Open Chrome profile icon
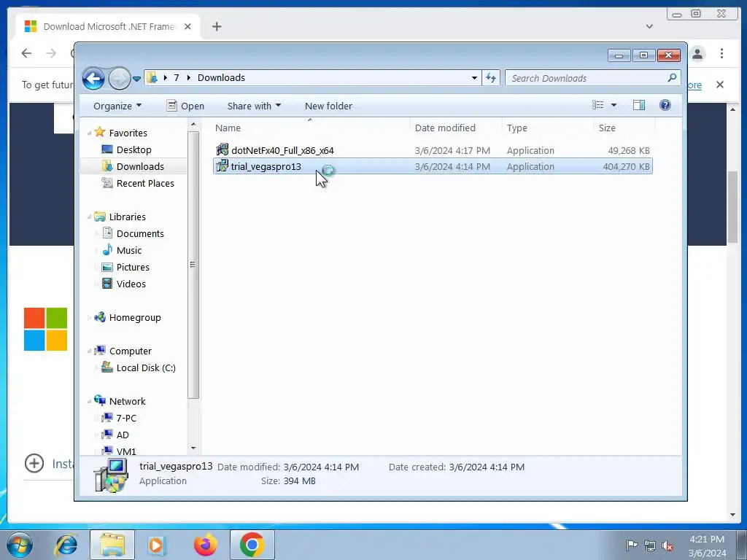The width and height of the screenshot is (747, 560). pyautogui.click(x=697, y=53)
